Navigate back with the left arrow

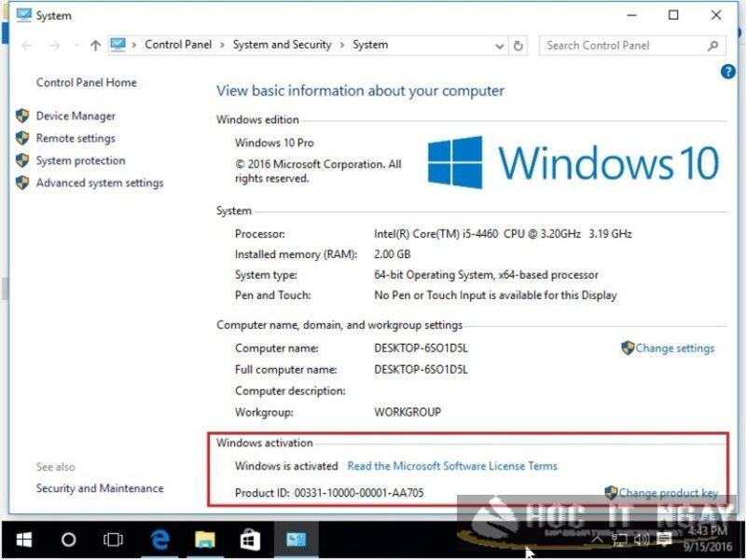(27, 46)
